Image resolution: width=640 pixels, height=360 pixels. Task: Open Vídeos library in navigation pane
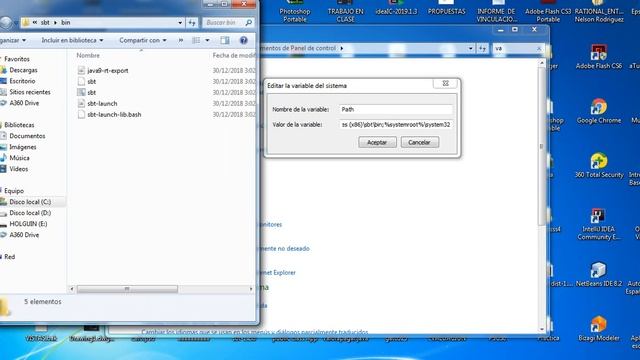coord(19,169)
